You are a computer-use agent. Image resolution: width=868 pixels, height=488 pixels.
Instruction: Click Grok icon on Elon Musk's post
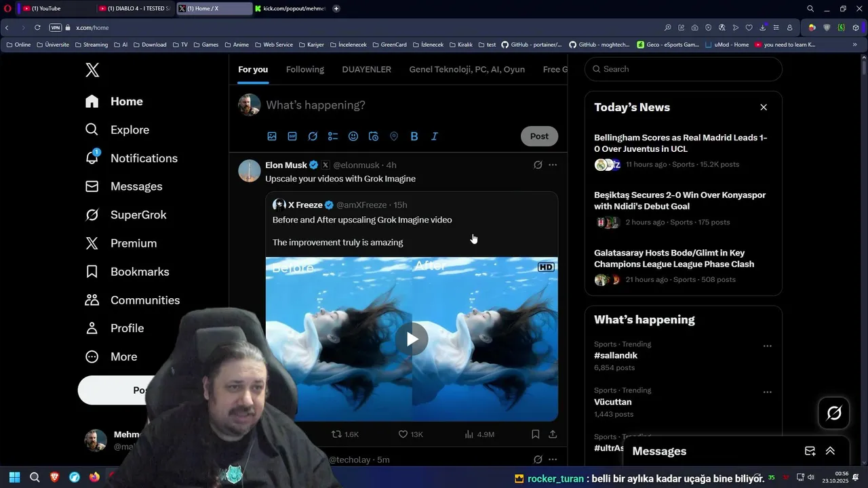click(538, 165)
